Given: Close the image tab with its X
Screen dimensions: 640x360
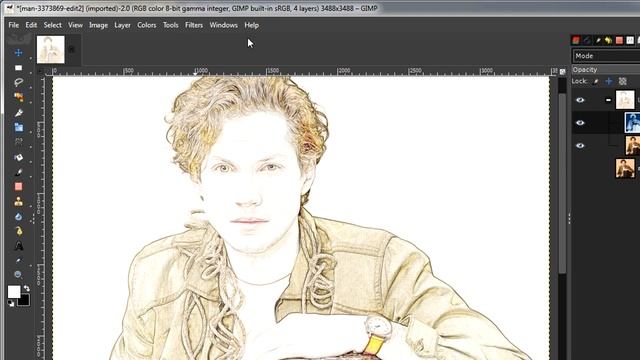Looking at the screenshot, I should click(71, 49).
